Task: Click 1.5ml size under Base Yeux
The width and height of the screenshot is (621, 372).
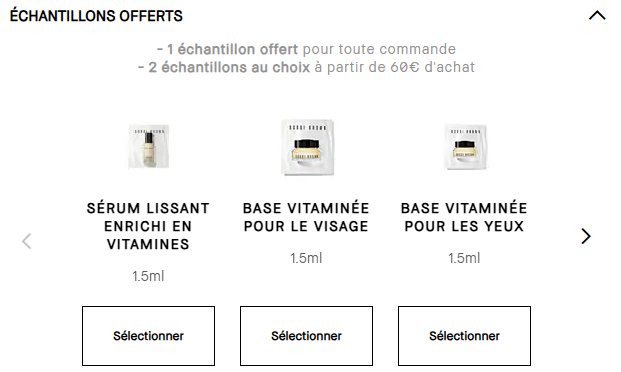Action: pyautogui.click(x=464, y=258)
